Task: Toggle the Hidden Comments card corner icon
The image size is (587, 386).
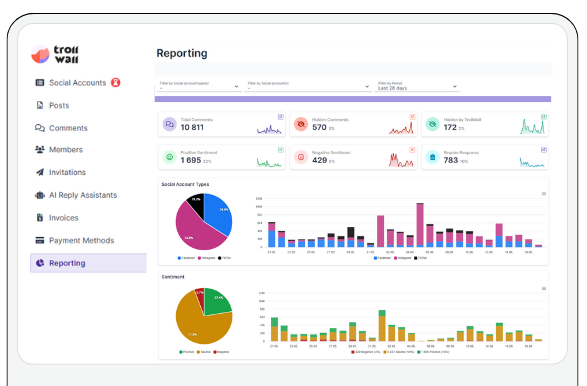Action: click(412, 117)
